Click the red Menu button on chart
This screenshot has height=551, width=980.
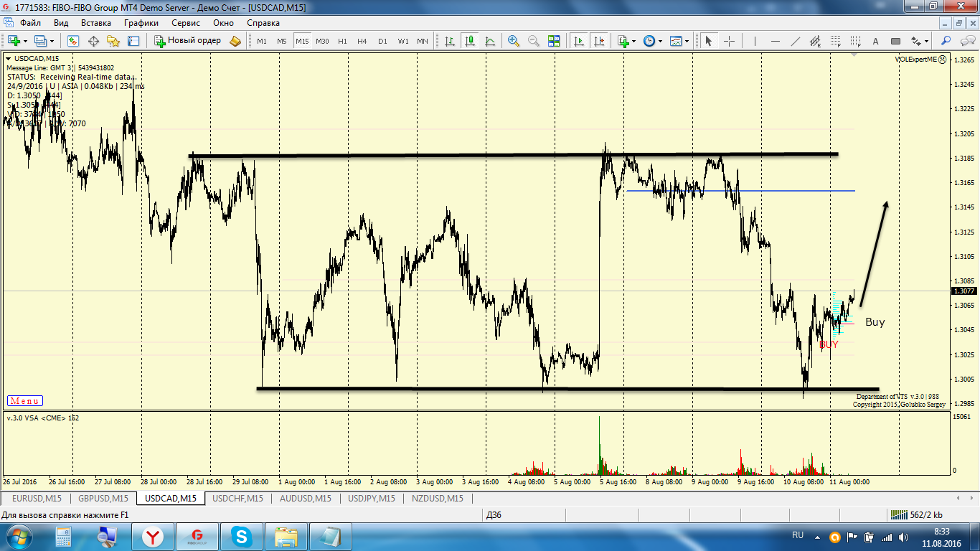[x=25, y=401]
